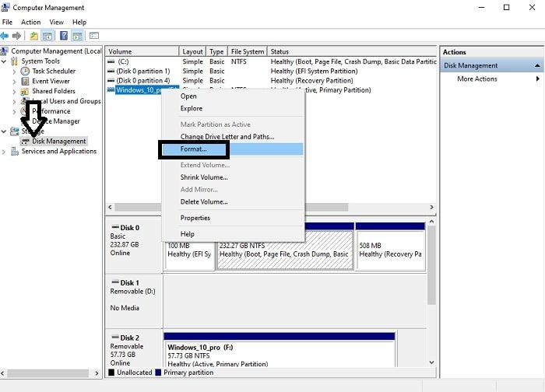Open the More Actions submenu arrow
Image resolution: width=545 pixels, height=392 pixels.
pyautogui.click(x=538, y=79)
